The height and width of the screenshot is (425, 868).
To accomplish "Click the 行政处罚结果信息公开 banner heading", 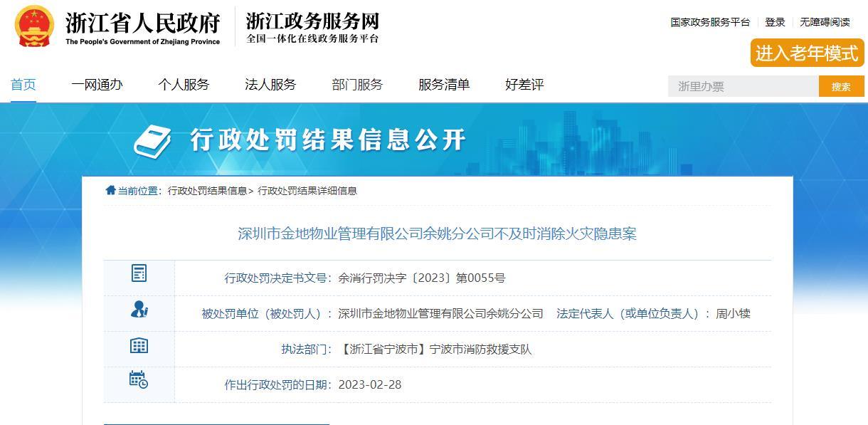I will (328, 140).
